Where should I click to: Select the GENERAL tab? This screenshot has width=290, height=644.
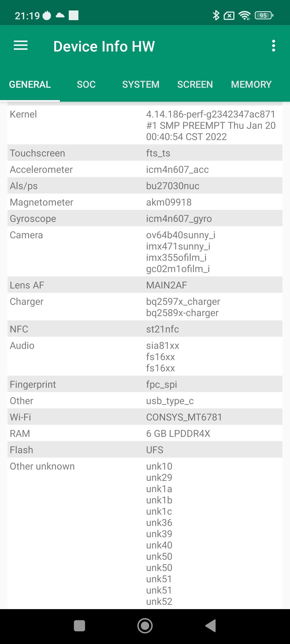point(30,85)
